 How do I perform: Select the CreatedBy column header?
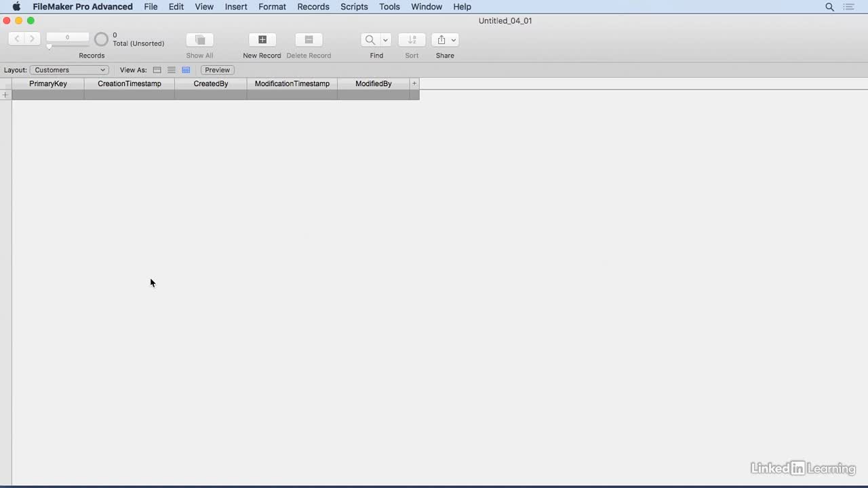(211, 83)
